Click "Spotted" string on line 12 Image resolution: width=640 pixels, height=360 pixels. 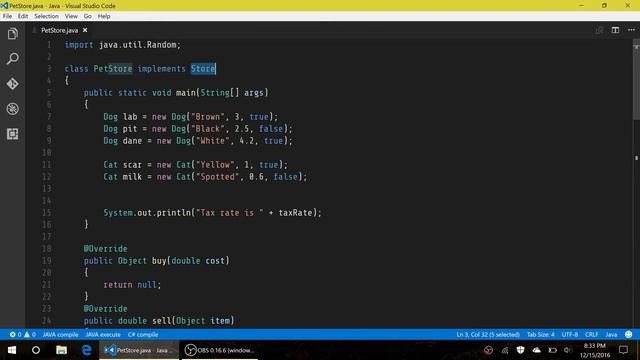pyautogui.click(x=218, y=177)
